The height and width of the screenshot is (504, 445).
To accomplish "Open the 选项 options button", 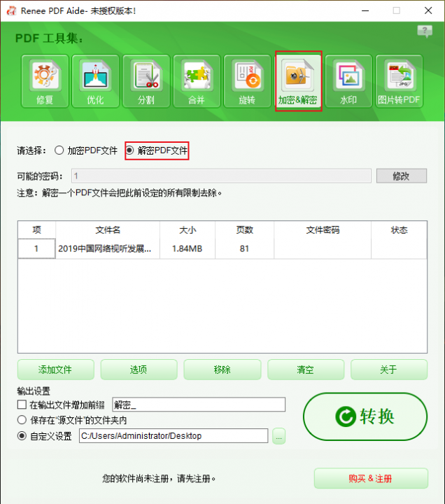I will [x=139, y=370].
